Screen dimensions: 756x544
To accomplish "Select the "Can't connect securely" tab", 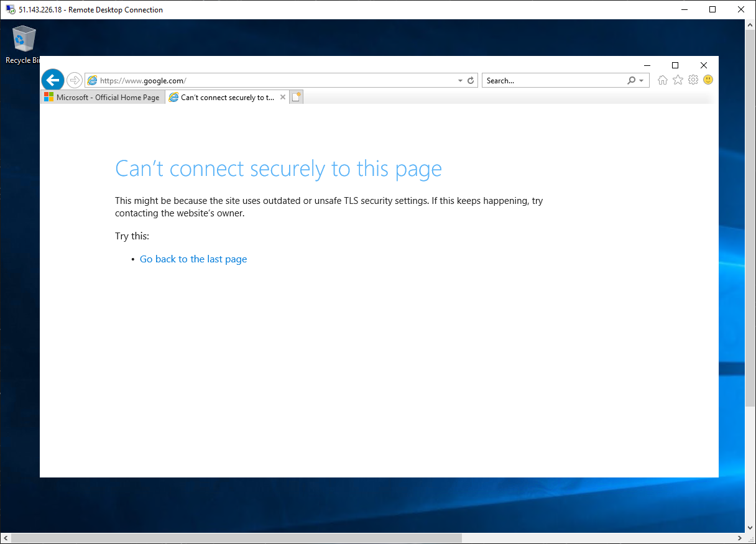I will tap(224, 96).
